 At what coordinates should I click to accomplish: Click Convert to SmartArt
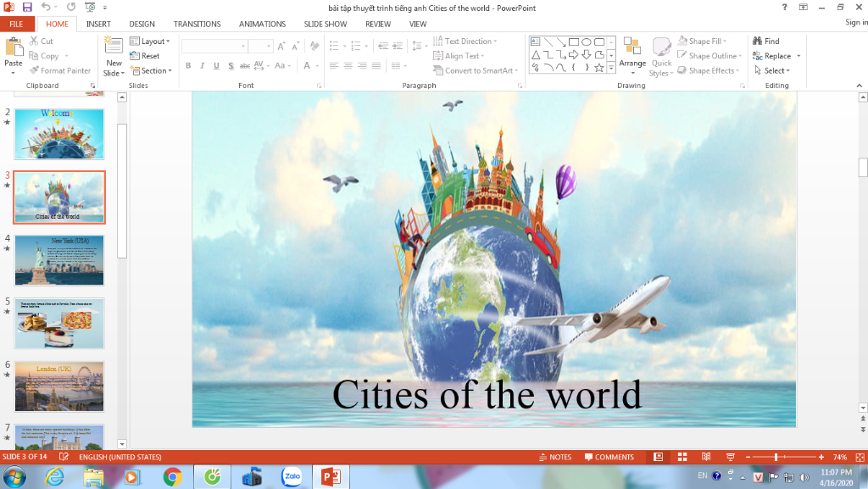pyautogui.click(x=476, y=71)
